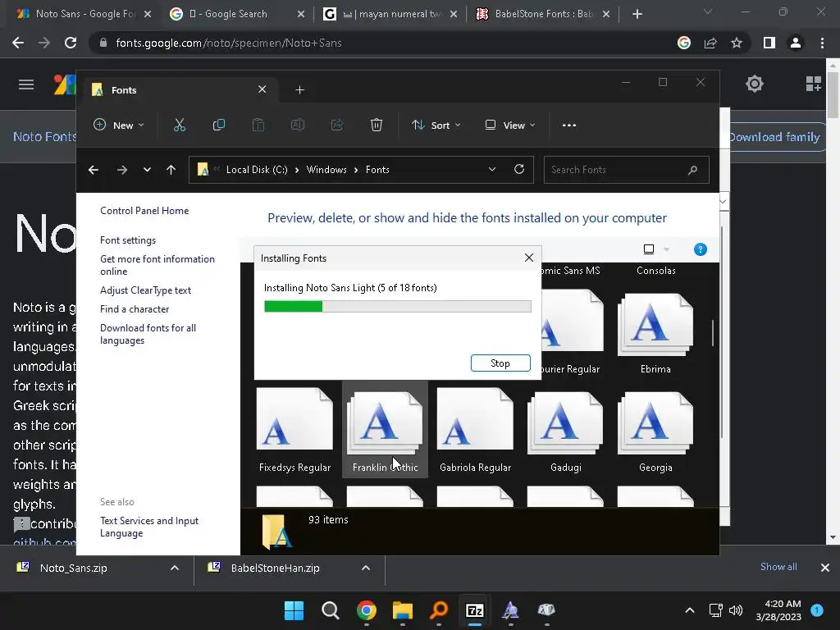Open 7-Zip from the taskbar
This screenshot has height=630, width=840.
tap(475, 610)
